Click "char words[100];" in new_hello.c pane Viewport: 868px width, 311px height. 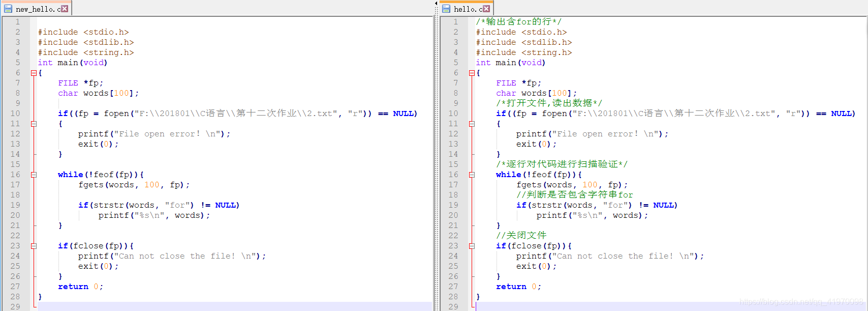[98, 93]
